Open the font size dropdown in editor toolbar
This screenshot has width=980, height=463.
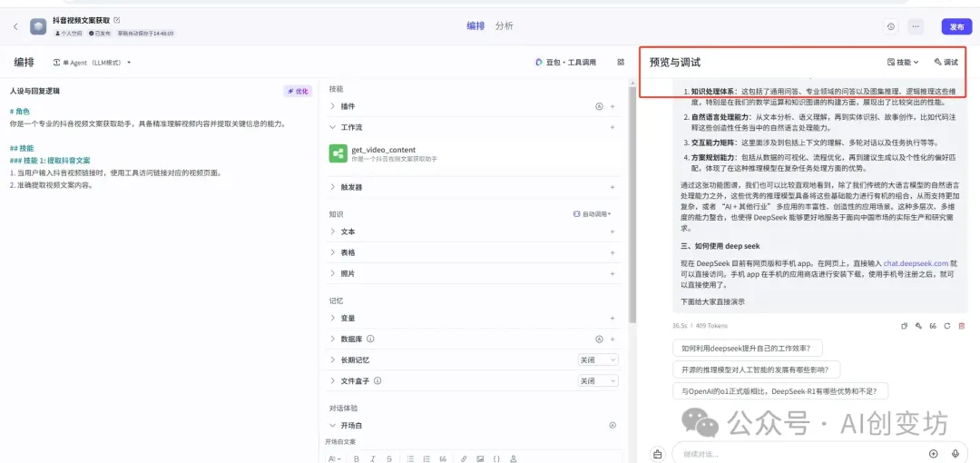click(x=335, y=458)
